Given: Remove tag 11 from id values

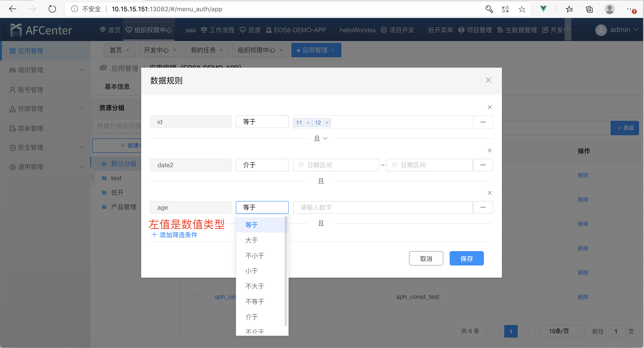Looking at the screenshot, I should point(308,123).
